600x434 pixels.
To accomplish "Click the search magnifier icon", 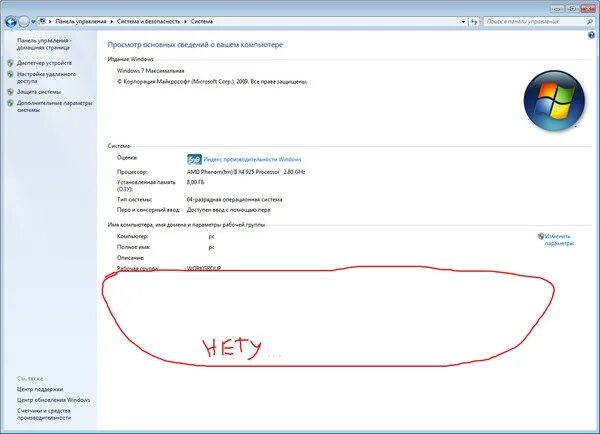I will [x=590, y=22].
